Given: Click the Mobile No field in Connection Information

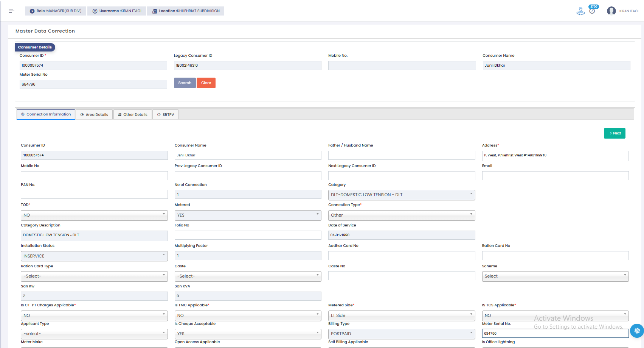Looking at the screenshot, I should pos(94,176).
